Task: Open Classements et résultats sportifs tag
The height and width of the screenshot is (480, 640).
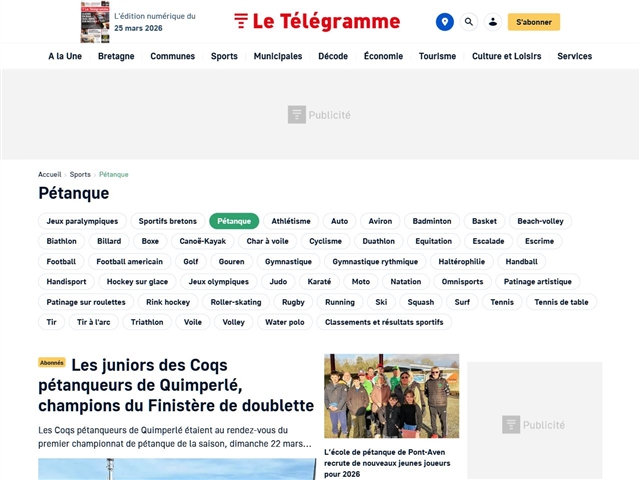Action: [x=384, y=322]
